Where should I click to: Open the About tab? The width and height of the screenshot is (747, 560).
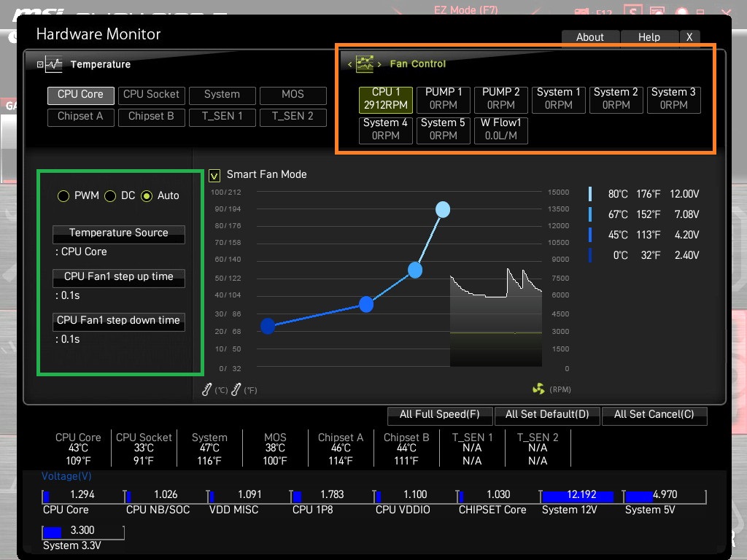(590, 38)
